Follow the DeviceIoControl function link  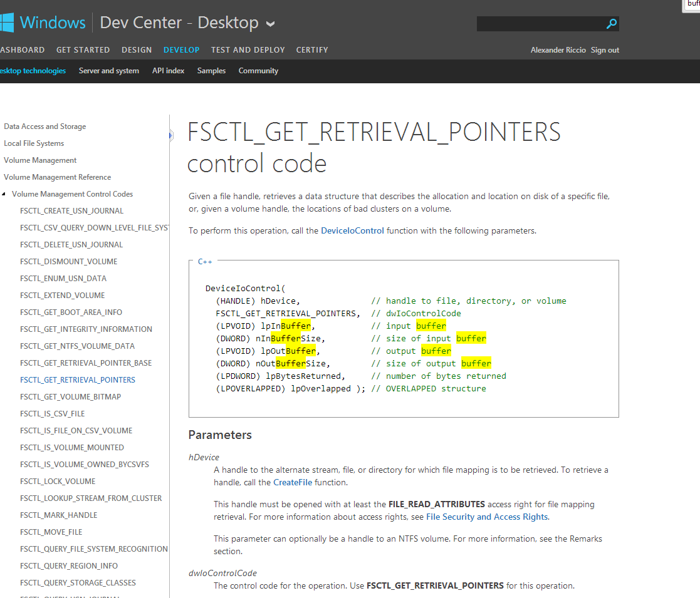[x=352, y=230]
